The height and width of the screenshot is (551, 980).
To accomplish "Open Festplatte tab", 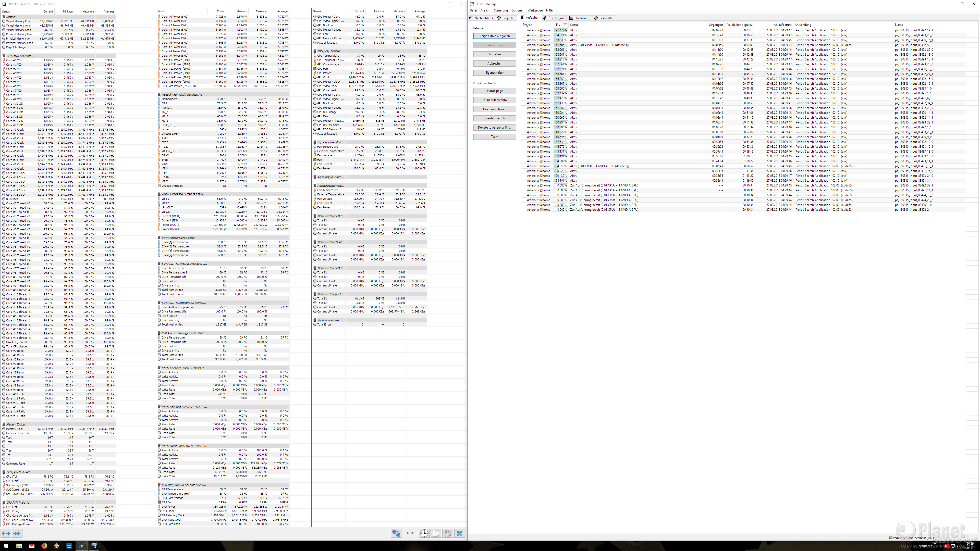I will point(603,18).
